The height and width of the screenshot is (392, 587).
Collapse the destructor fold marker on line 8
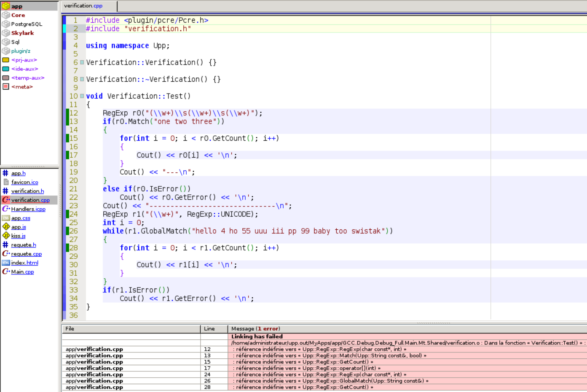point(82,79)
